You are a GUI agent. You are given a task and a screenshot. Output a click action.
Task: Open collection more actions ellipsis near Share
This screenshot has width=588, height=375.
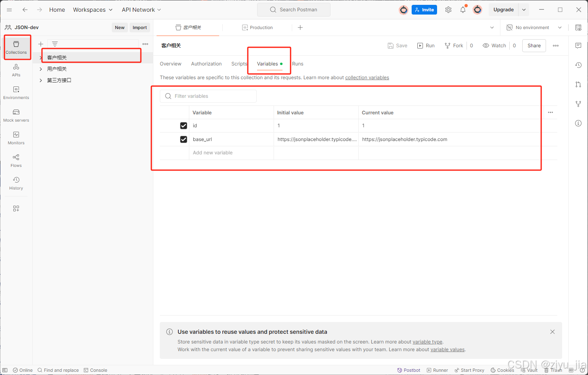point(556,46)
